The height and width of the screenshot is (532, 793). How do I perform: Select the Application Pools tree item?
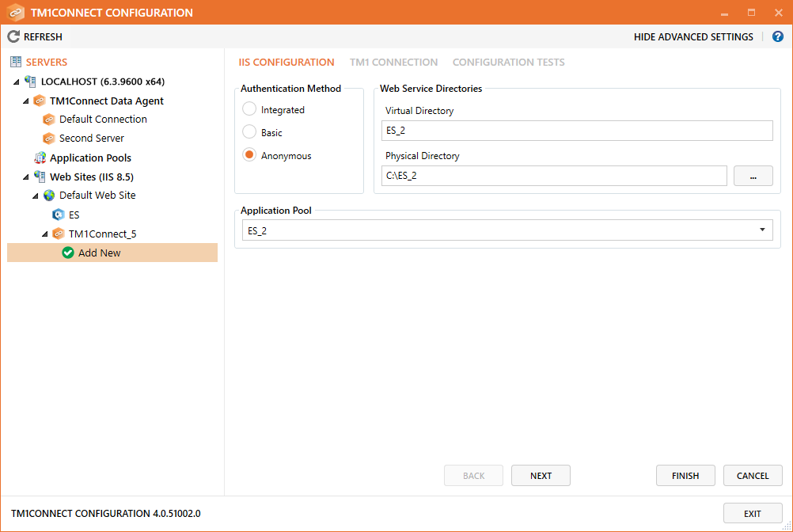90,158
